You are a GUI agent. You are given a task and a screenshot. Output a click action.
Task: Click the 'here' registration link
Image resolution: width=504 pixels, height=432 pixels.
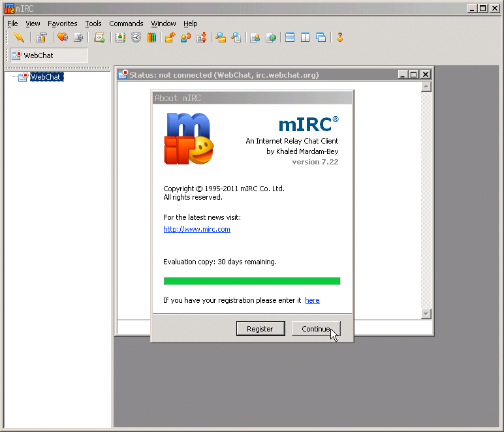pos(312,300)
